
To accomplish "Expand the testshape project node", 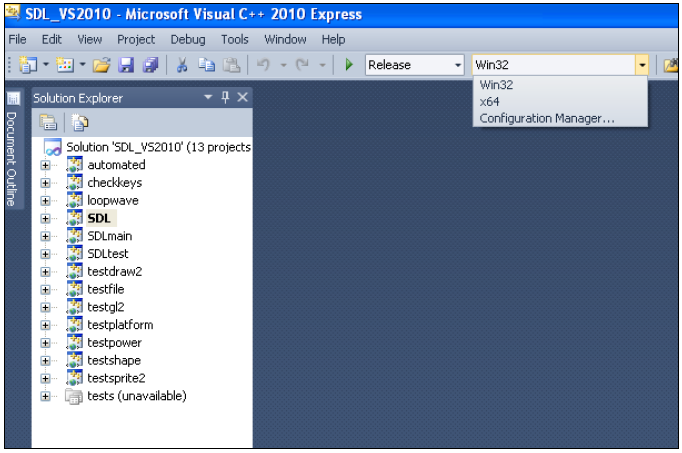I will point(45,361).
